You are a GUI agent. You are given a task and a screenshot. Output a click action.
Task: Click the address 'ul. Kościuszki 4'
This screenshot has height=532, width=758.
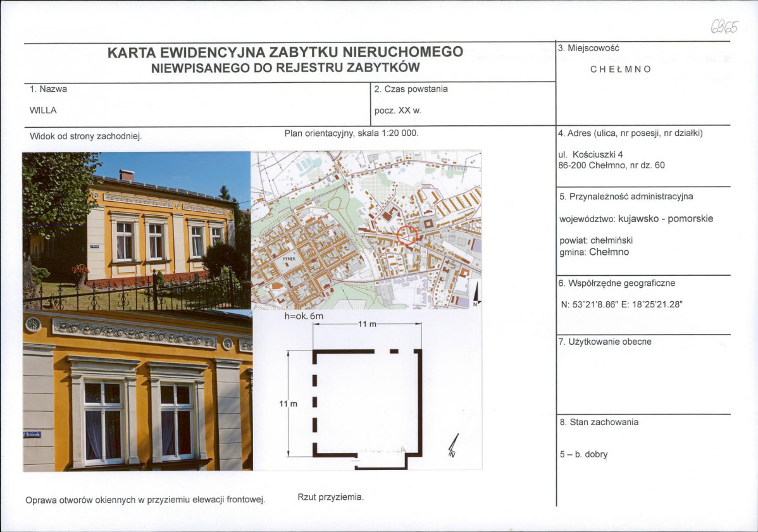coord(591,154)
